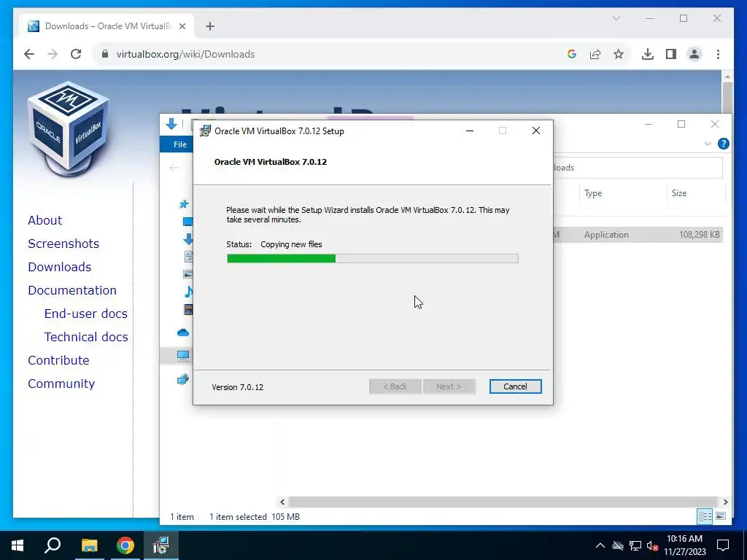Go back in the Chrome browser
The width and height of the screenshot is (747, 560).
(29, 54)
